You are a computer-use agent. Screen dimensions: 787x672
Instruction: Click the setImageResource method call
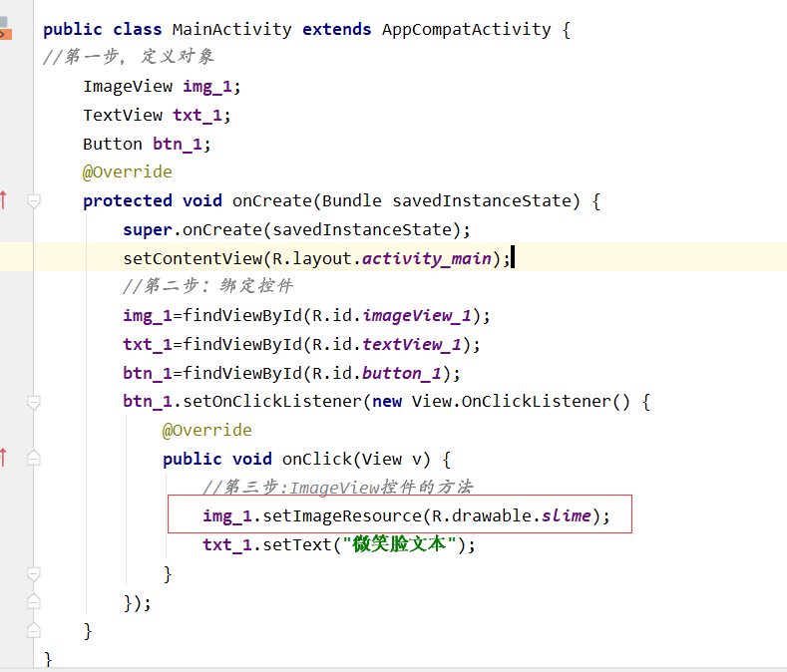coord(342,515)
